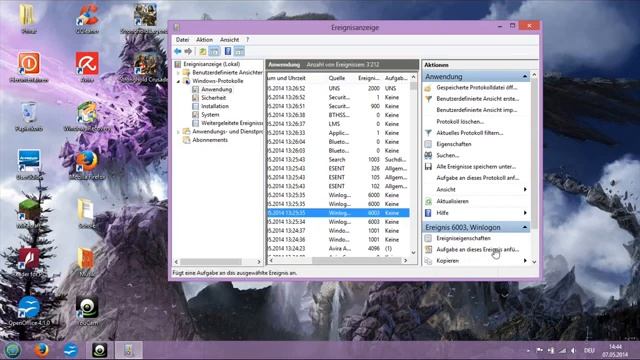640x360 pixels.
Task: Click Firefox icon in the taskbar
Action: click(41, 350)
